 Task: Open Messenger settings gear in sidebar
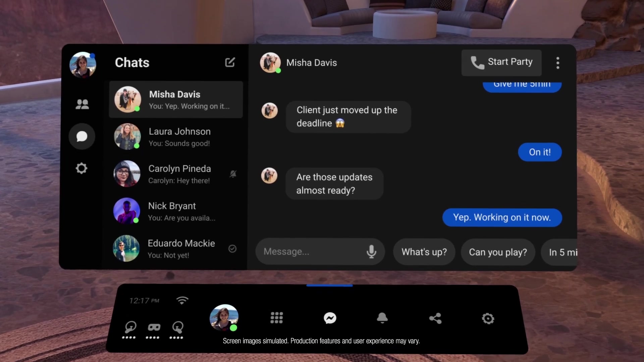82,168
